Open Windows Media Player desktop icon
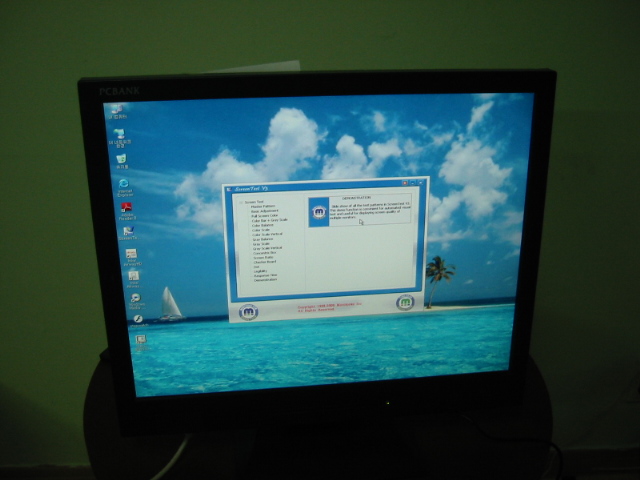The height and width of the screenshot is (480, 640). (136, 298)
